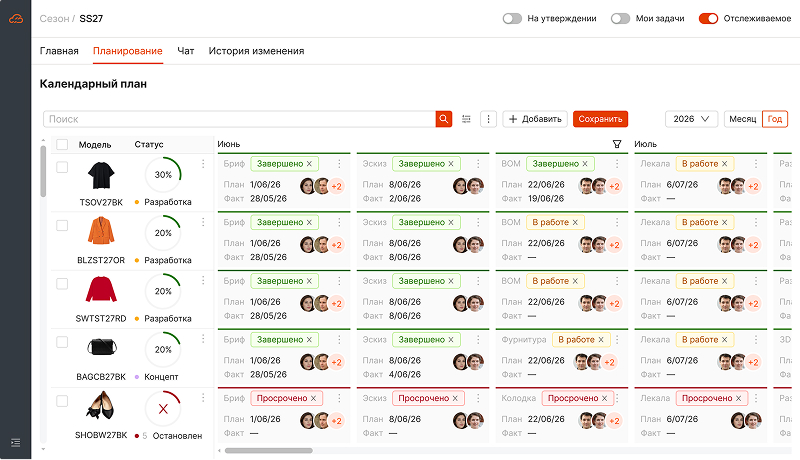Open the 2026 year dropdown

(x=691, y=119)
